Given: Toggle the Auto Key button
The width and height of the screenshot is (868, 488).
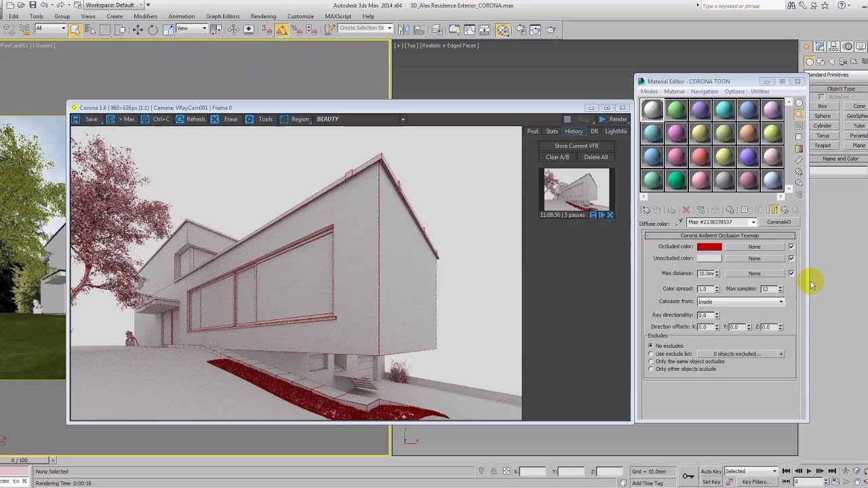Looking at the screenshot, I should [711, 471].
